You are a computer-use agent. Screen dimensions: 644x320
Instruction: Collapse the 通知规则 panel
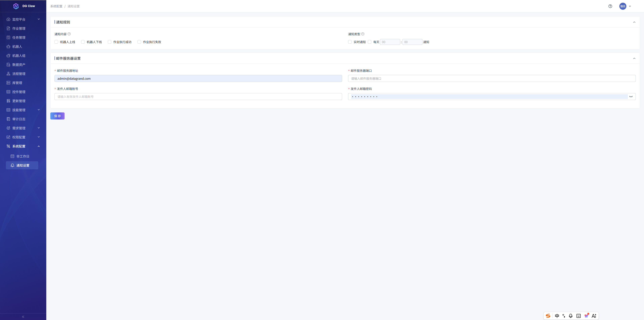tap(634, 22)
